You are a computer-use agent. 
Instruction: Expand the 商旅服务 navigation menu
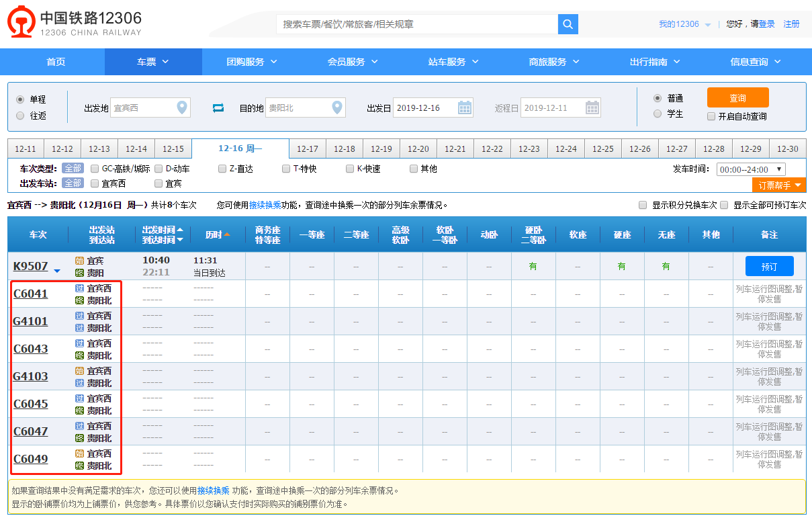tap(554, 62)
